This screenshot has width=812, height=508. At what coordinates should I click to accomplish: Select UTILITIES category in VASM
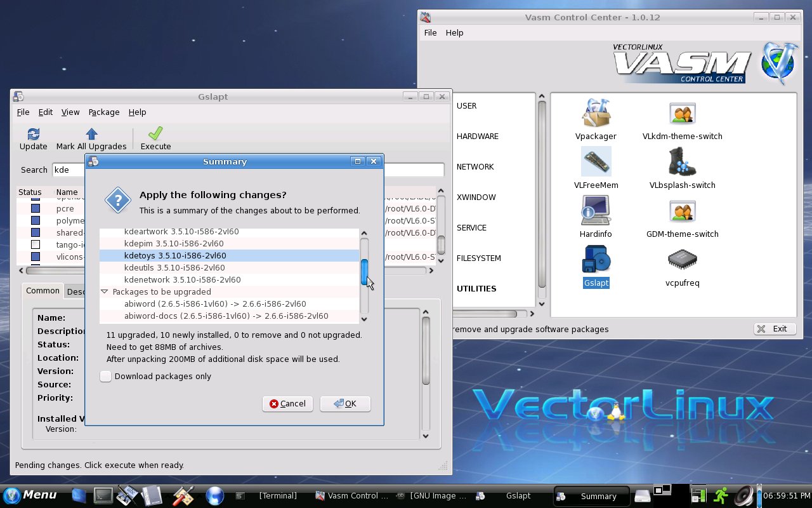[476, 289]
